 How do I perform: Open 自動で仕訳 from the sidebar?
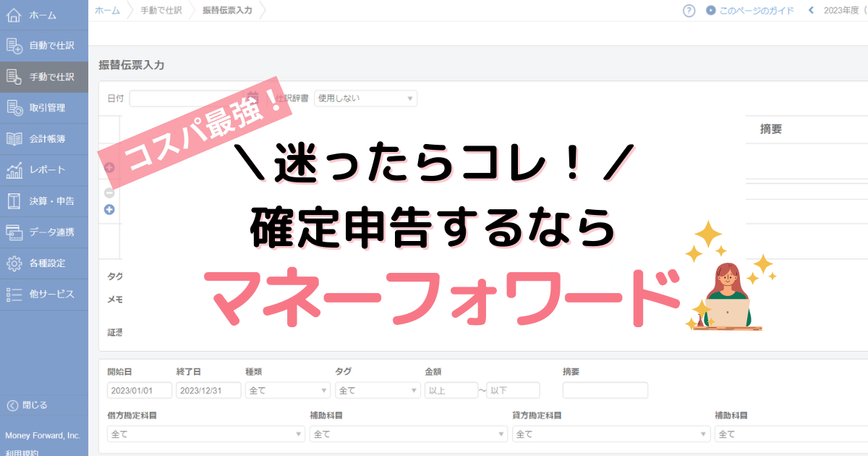point(44,46)
